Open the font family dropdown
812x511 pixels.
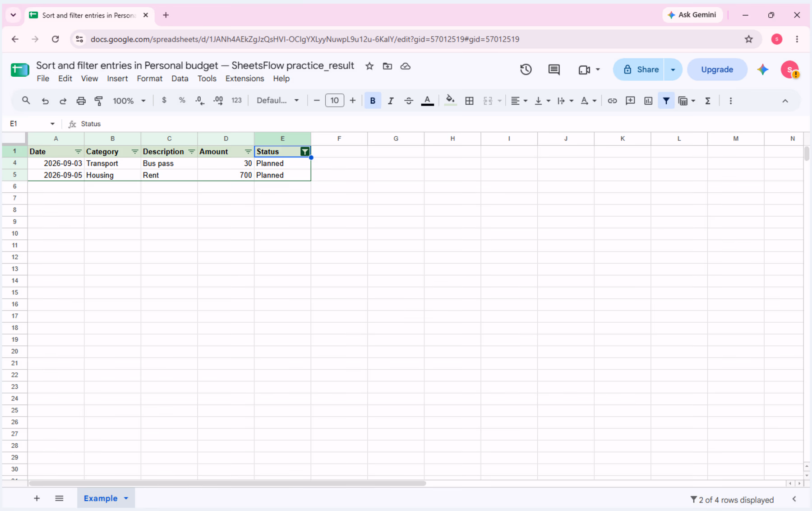(x=278, y=101)
